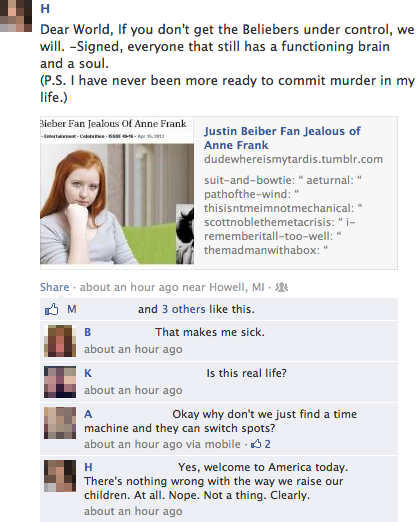Click commenter name K
The width and height of the screenshot is (416, 522).
point(88,373)
